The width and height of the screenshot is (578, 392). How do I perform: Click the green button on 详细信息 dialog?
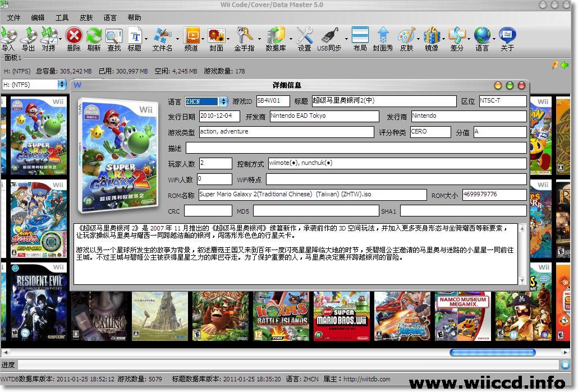510,85
